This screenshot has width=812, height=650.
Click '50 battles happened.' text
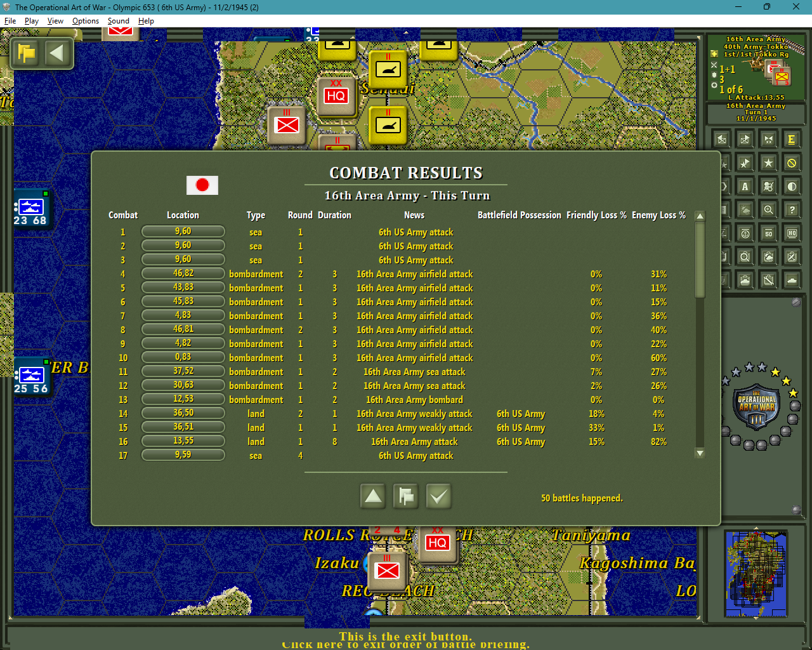tap(582, 498)
